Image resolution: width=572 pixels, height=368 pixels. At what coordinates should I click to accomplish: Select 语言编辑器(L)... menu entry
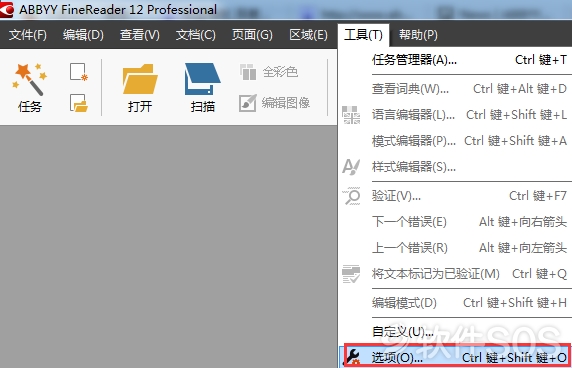click(x=455, y=115)
